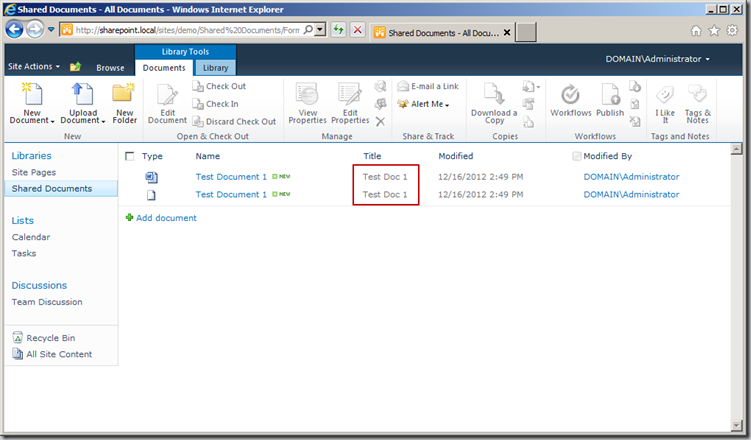Switch to the Browse ribbon tab
Image resolution: width=751 pixels, height=440 pixels.
(110, 68)
